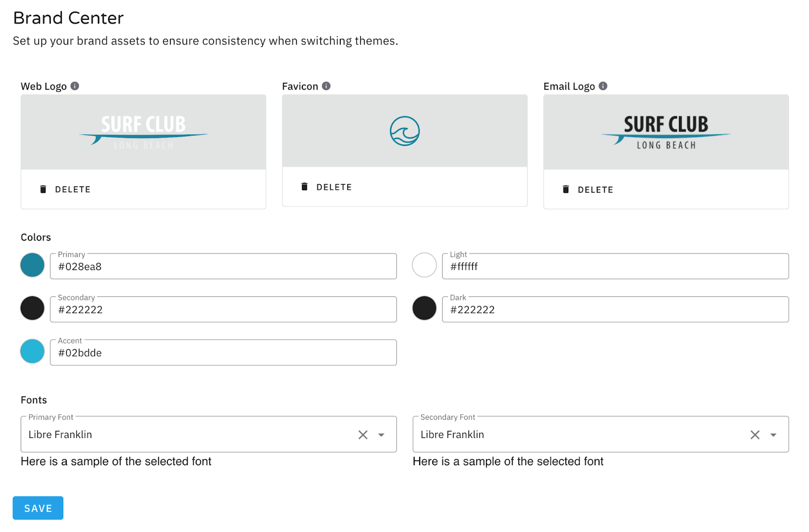Click the Email Logo info icon
The width and height of the screenshot is (809, 532).
(x=603, y=86)
